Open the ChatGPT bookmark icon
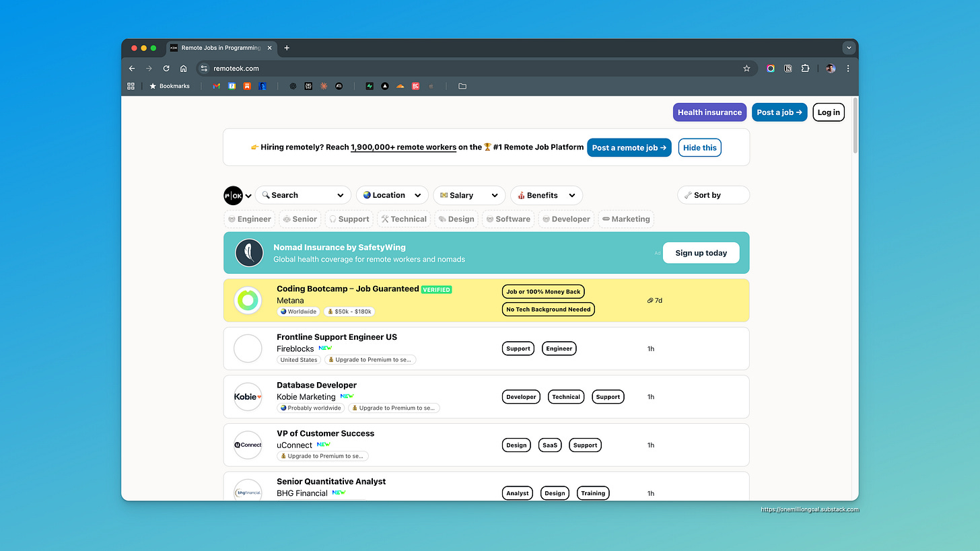This screenshot has width=980, height=551. pyautogui.click(x=293, y=86)
